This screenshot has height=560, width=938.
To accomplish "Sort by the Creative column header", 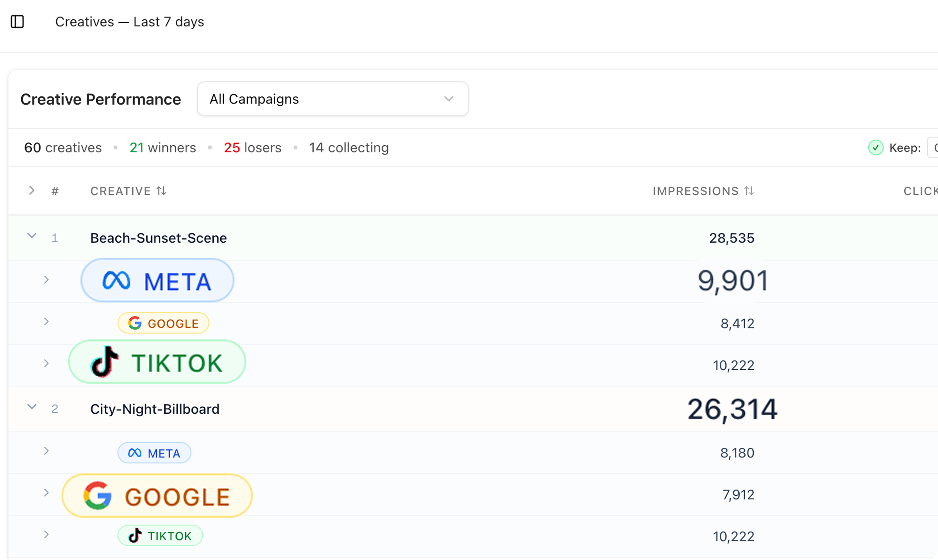I will [x=128, y=191].
